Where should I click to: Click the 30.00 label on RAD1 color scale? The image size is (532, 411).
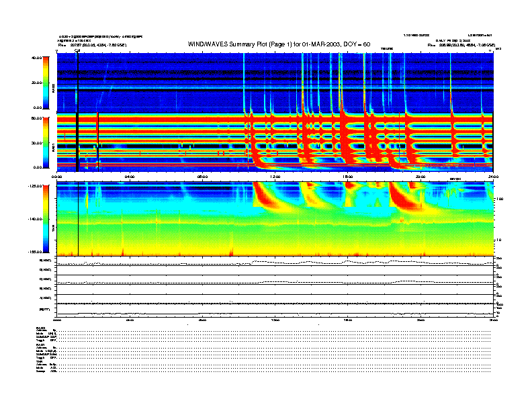click(37, 143)
